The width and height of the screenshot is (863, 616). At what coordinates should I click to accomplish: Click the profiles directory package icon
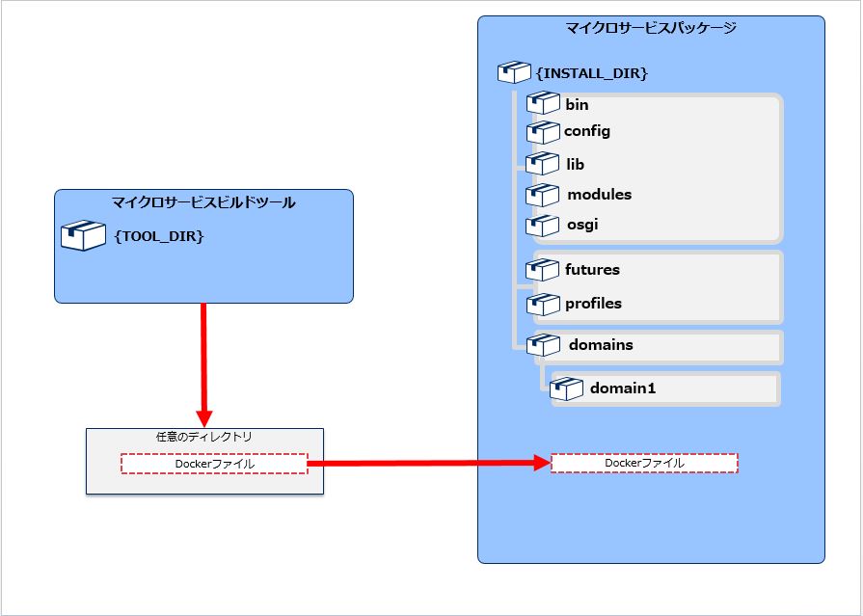click(543, 304)
